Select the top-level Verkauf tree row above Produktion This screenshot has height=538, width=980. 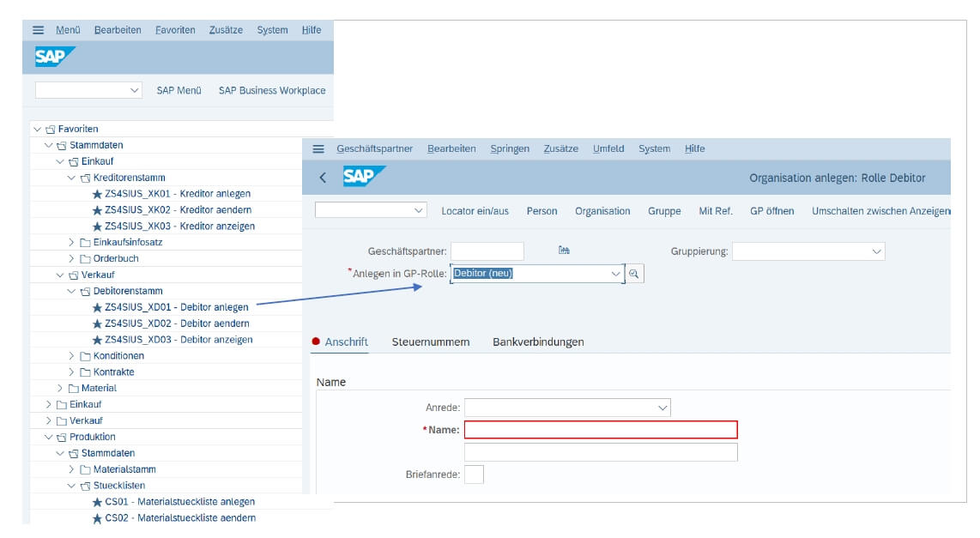click(86, 420)
